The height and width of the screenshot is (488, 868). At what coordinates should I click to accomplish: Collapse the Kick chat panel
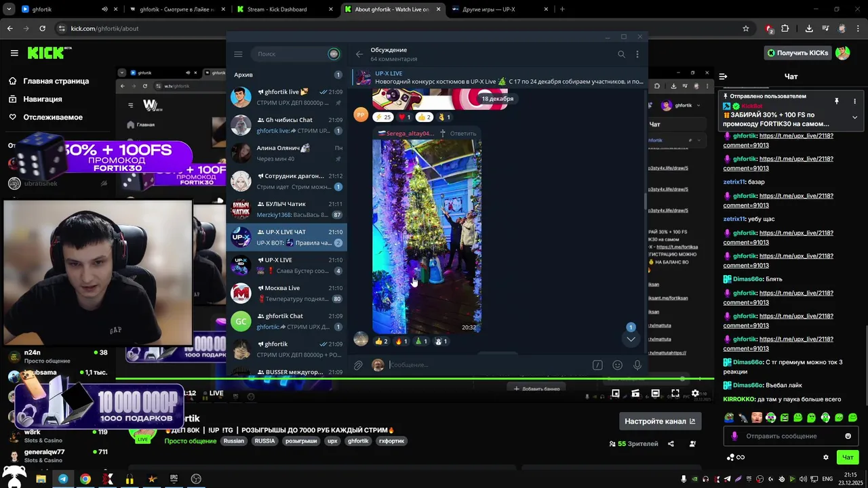(724, 77)
